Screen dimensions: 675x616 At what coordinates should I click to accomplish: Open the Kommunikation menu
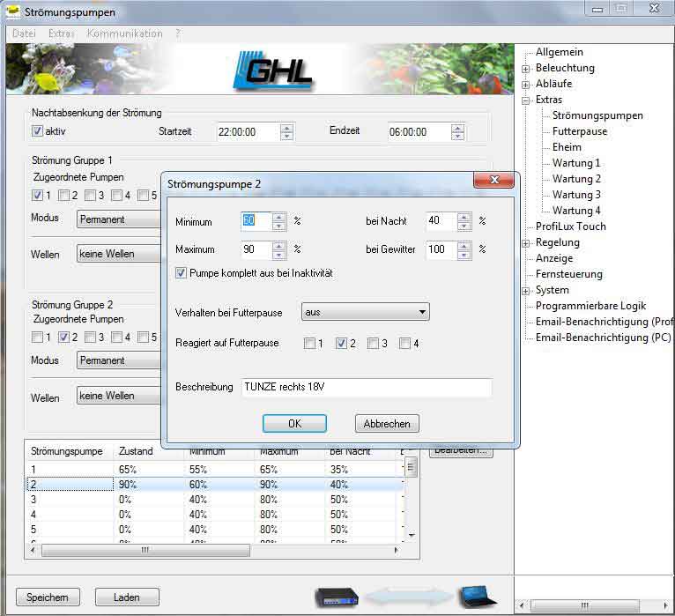[124, 33]
